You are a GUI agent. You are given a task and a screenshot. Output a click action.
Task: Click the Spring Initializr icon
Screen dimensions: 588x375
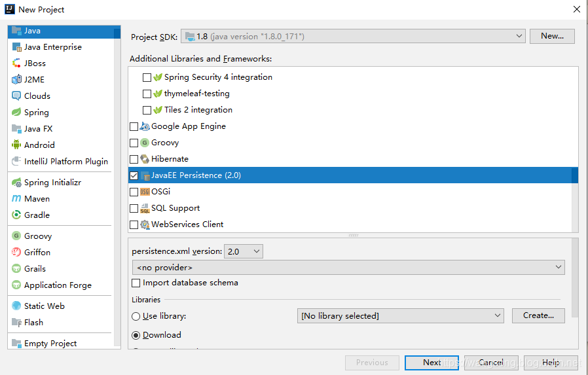[16, 183]
